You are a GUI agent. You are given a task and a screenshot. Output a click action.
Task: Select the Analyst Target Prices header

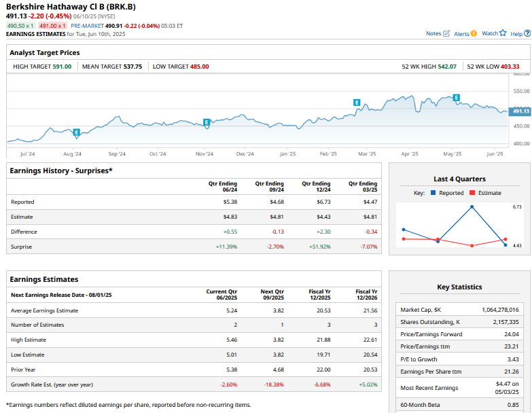tap(45, 52)
